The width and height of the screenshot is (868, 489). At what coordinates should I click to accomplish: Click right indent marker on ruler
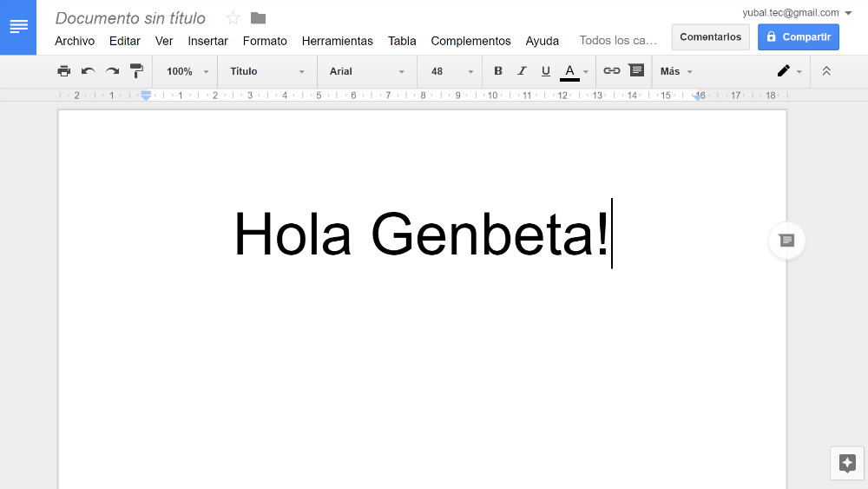[698, 97]
